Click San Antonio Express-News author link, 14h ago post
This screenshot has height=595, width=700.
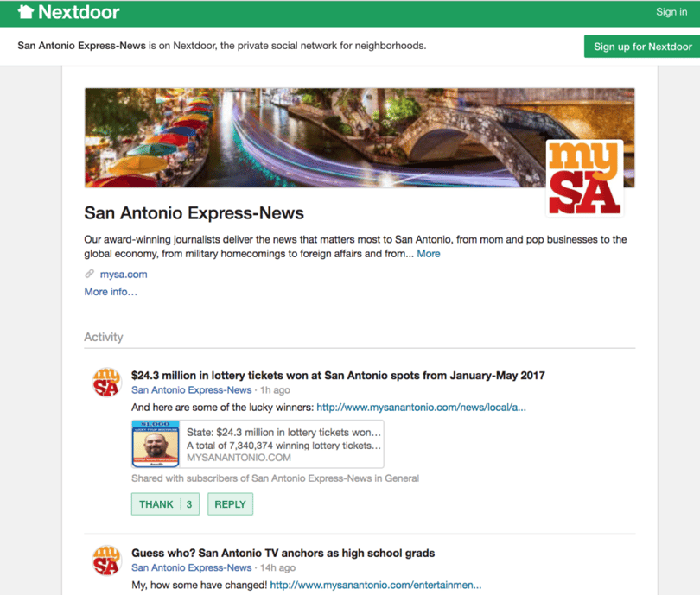click(192, 567)
